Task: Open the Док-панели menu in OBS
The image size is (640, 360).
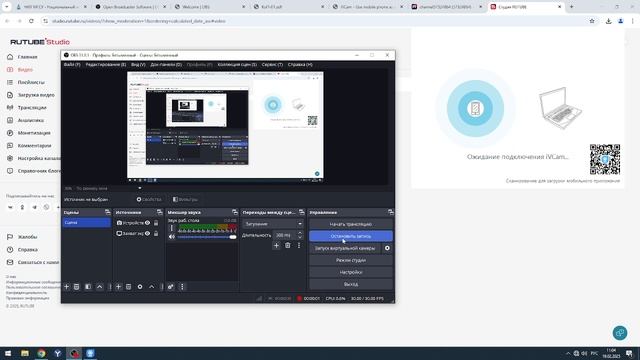Action: click(x=166, y=64)
